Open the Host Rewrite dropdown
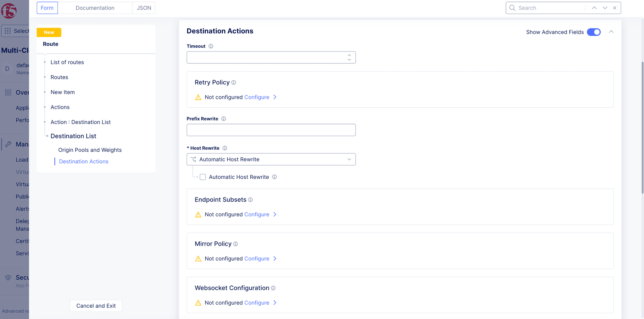The image size is (644, 319). [349, 159]
